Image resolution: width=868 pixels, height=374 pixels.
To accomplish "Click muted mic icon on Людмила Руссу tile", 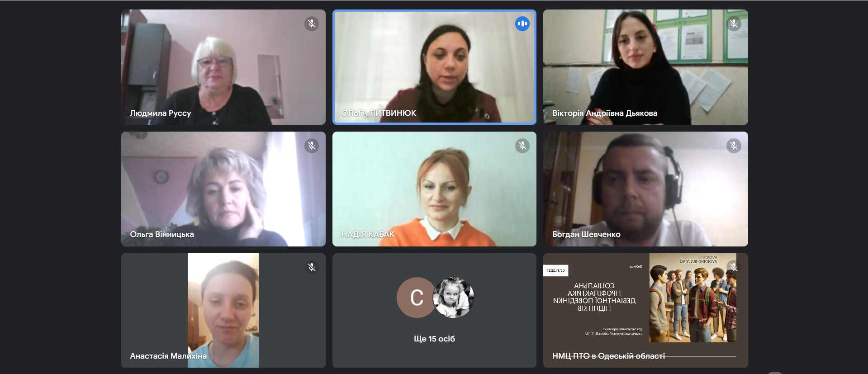I will [x=312, y=24].
